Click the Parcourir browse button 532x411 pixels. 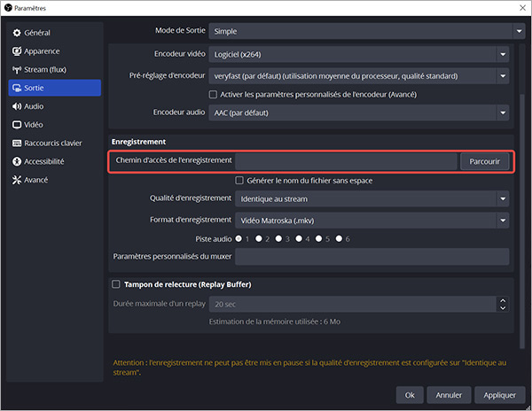484,161
